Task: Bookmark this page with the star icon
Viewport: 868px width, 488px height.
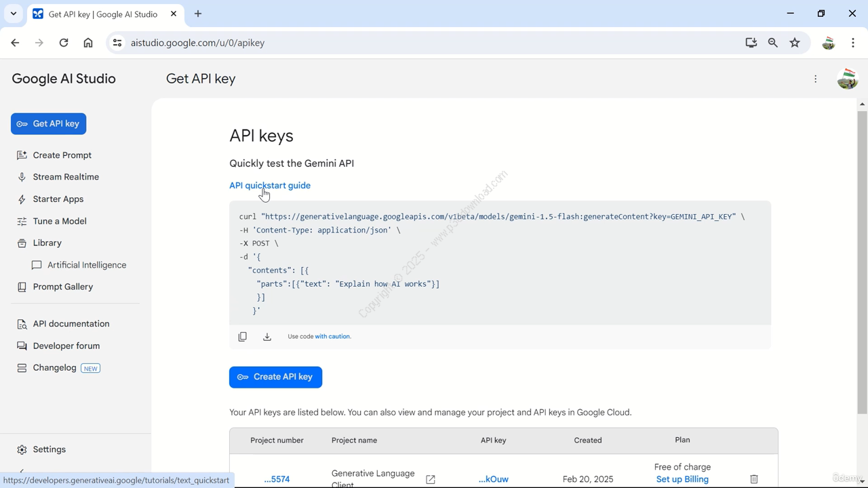Action: point(795,43)
